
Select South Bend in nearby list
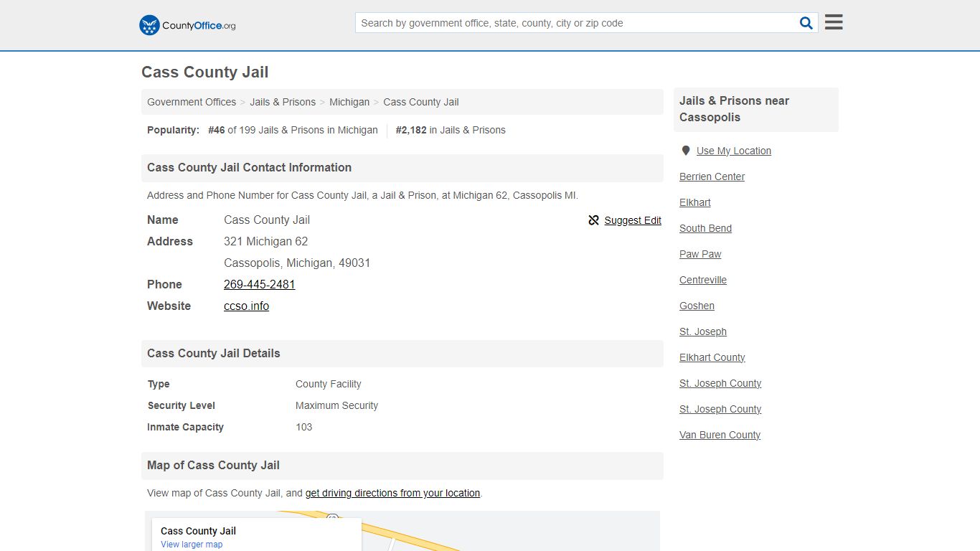705,228
